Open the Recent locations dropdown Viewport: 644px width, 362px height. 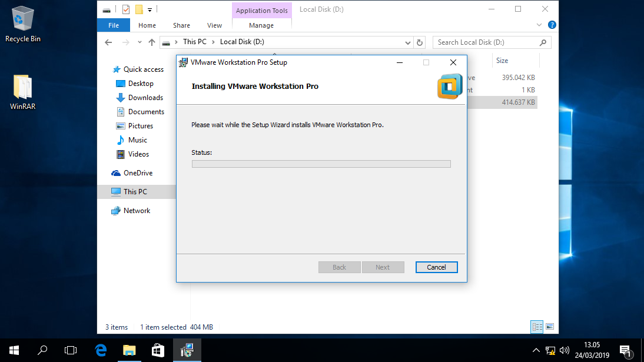tap(140, 42)
